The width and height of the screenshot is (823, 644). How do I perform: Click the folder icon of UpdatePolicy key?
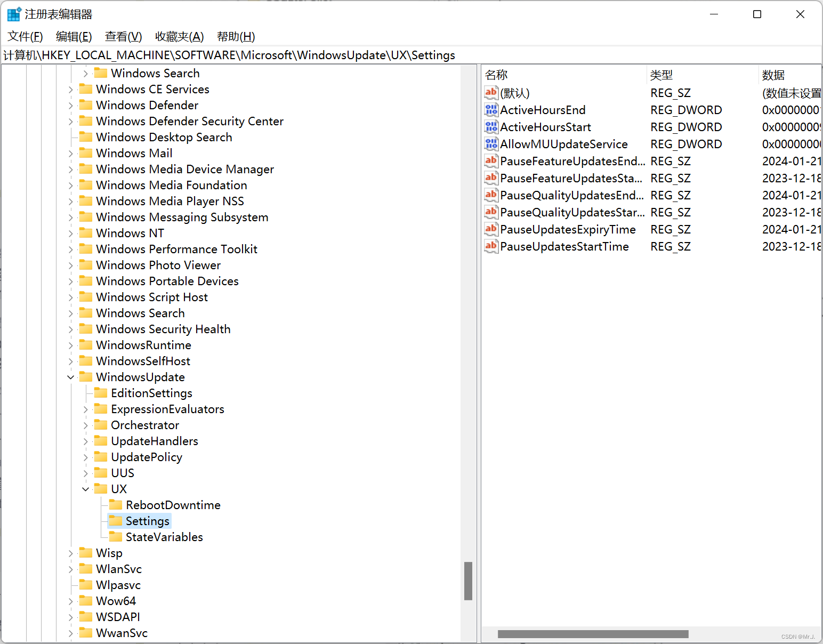click(x=101, y=456)
